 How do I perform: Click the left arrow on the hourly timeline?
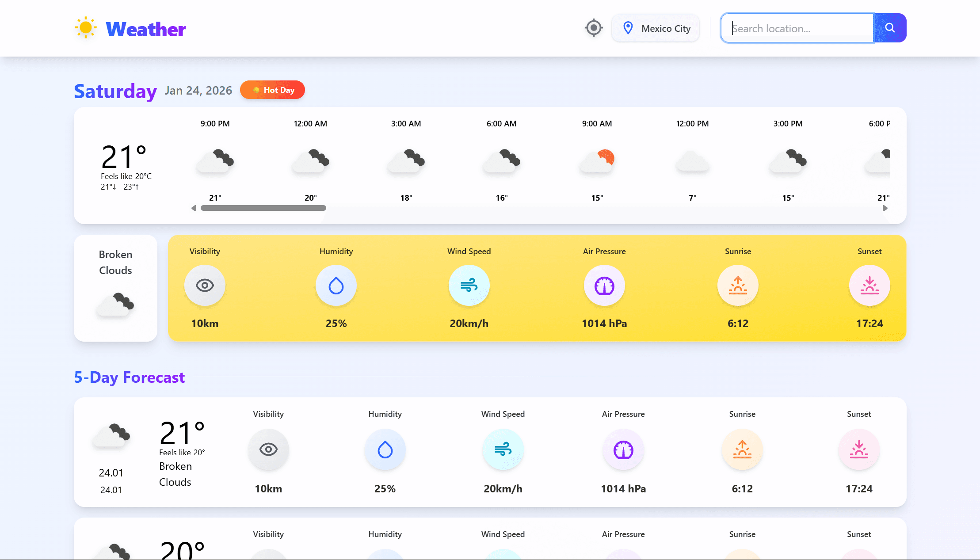coord(193,208)
